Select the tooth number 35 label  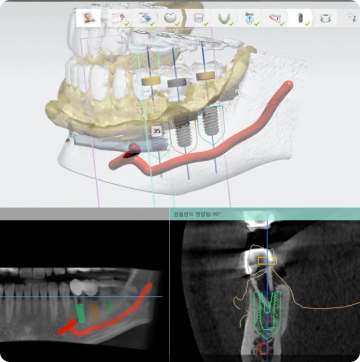coord(156,131)
